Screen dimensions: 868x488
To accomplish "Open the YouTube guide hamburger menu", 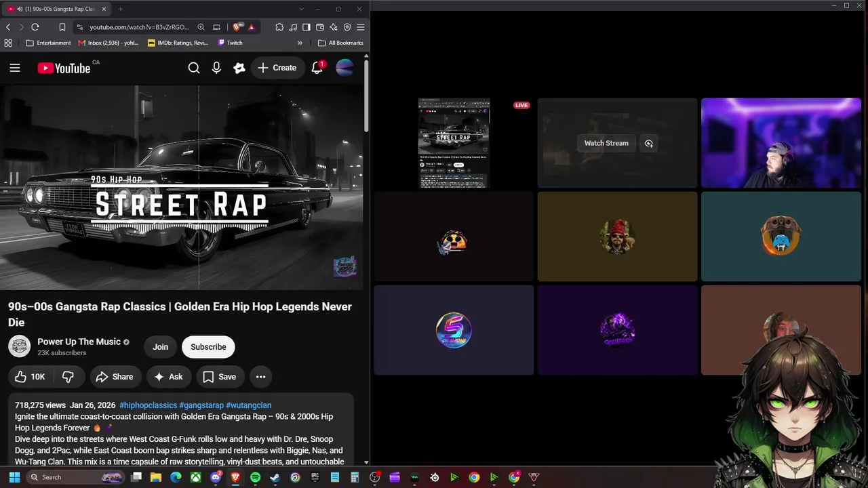I will pyautogui.click(x=15, y=68).
